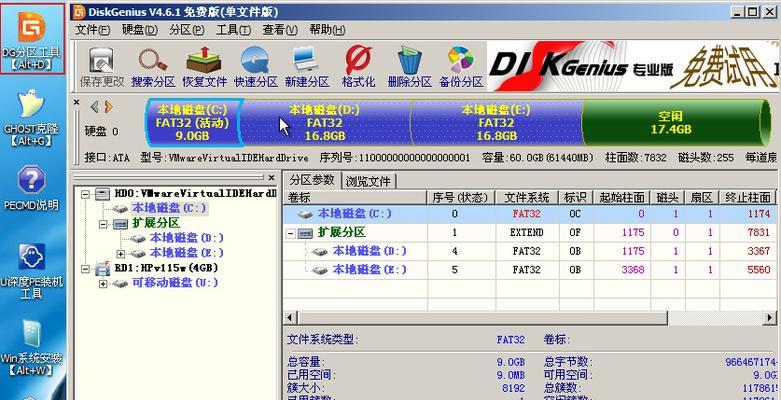This screenshot has height=400, width=781.
Task: Select C: partition block in the disk map
Action: (192, 123)
